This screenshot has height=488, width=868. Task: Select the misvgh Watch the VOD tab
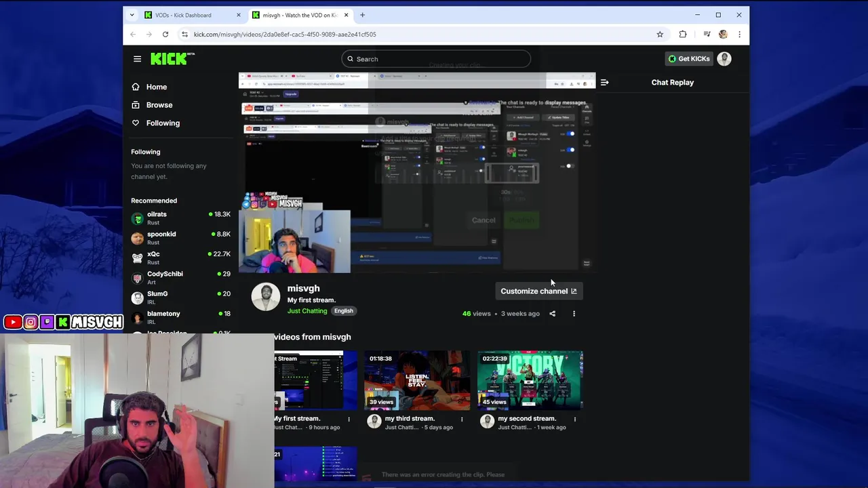pyautogui.click(x=300, y=15)
